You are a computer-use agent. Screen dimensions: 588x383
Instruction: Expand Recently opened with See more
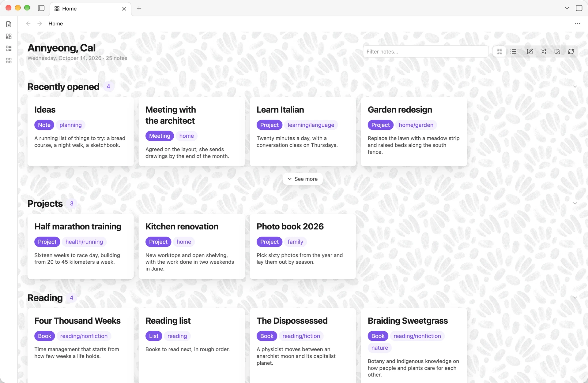[x=303, y=179]
